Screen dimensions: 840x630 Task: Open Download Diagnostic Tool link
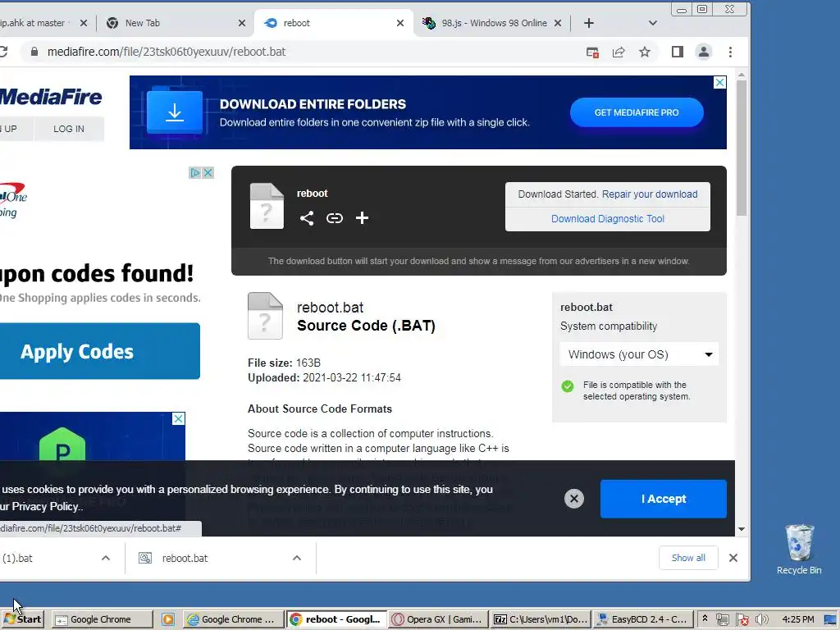tap(608, 218)
